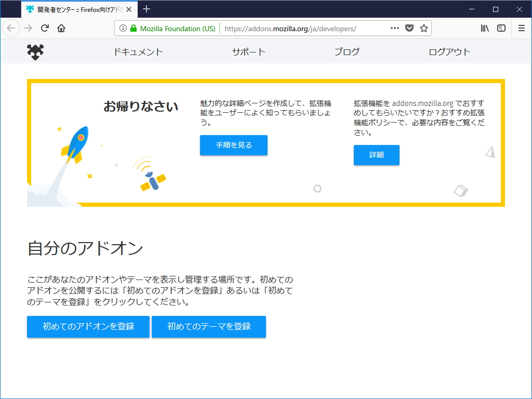Click the back navigation arrow
Screen dimensions: 532x399
tap(11, 28)
